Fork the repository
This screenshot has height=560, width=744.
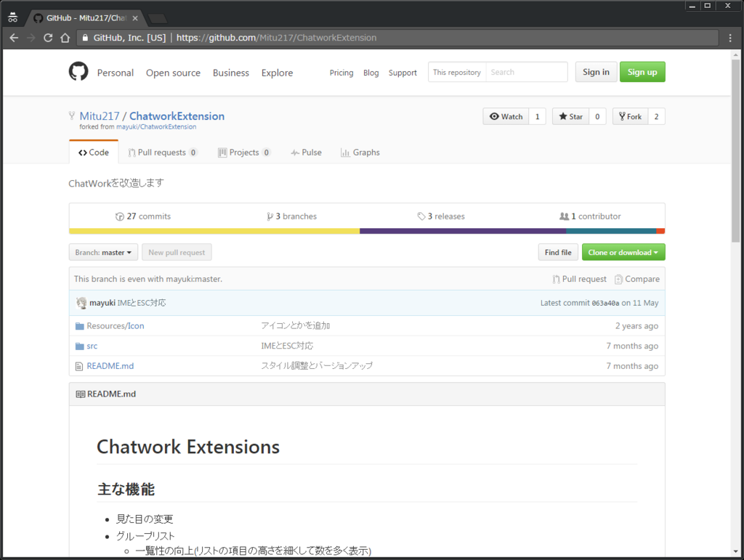click(630, 117)
